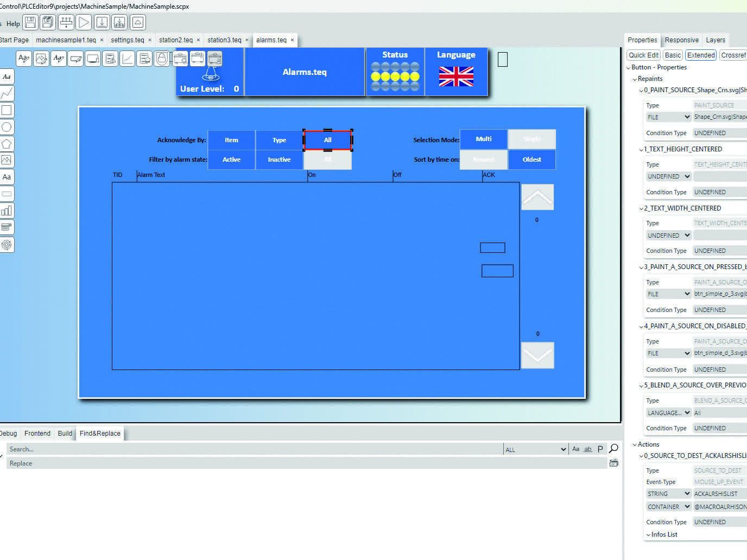Select the bar graph tool

7,211
